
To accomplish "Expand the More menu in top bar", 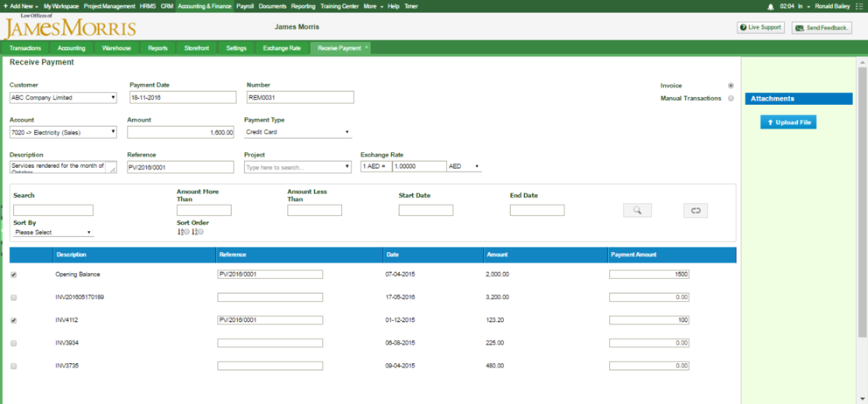I will coord(373,6).
